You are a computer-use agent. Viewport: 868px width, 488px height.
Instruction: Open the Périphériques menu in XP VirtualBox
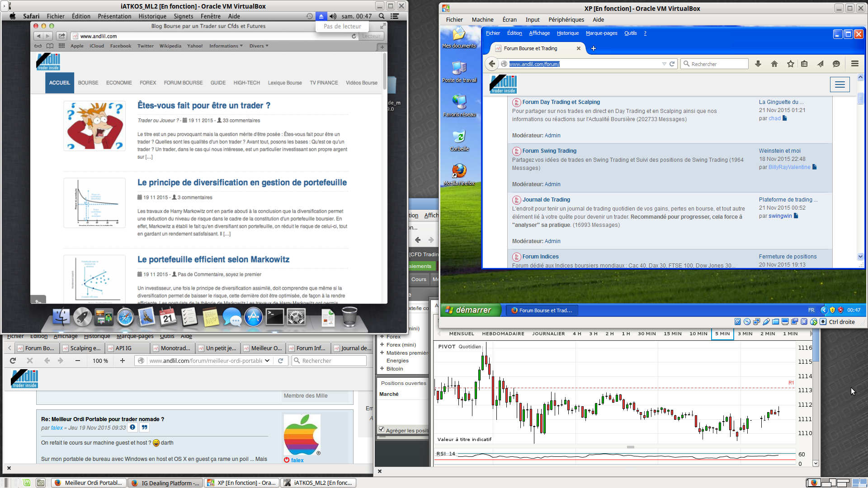566,19
